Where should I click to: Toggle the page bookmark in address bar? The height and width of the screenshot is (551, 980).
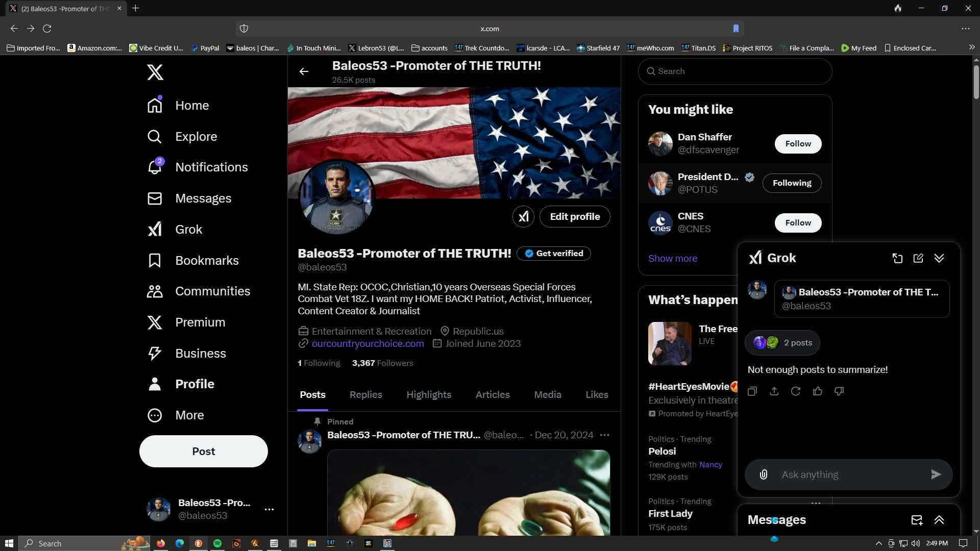pyautogui.click(x=736, y=29)
